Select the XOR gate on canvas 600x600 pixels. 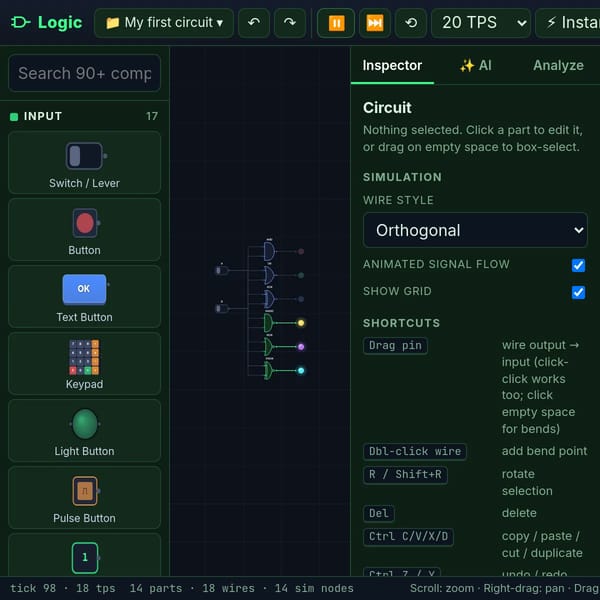(269, 299)
